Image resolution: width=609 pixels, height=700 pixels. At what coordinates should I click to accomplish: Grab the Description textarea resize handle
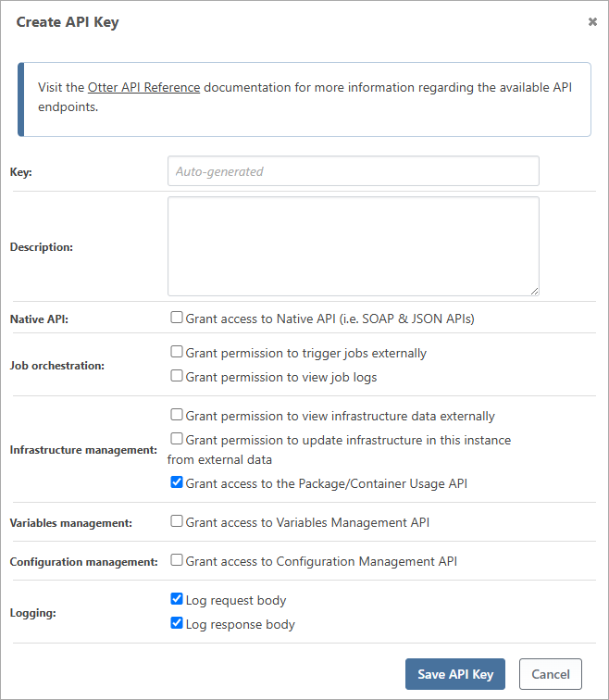534,291
